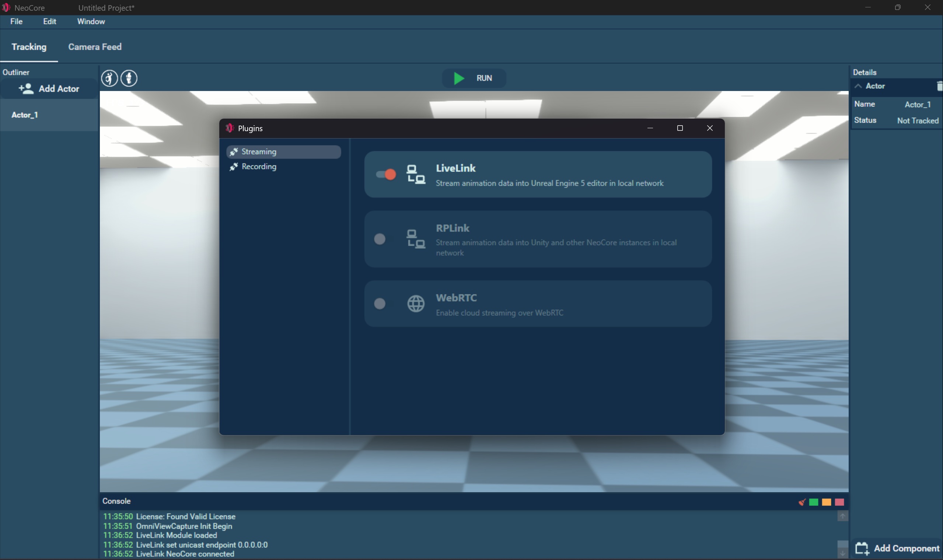Switch to the Camera Feed tab
This screenshot has height=560, width=943.
coord(95,47)
